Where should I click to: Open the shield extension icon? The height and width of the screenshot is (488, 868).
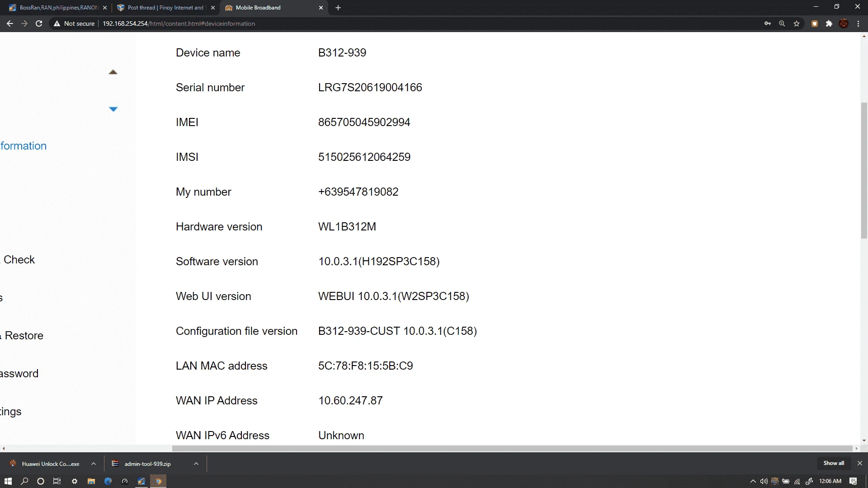[x=815, y=23]
